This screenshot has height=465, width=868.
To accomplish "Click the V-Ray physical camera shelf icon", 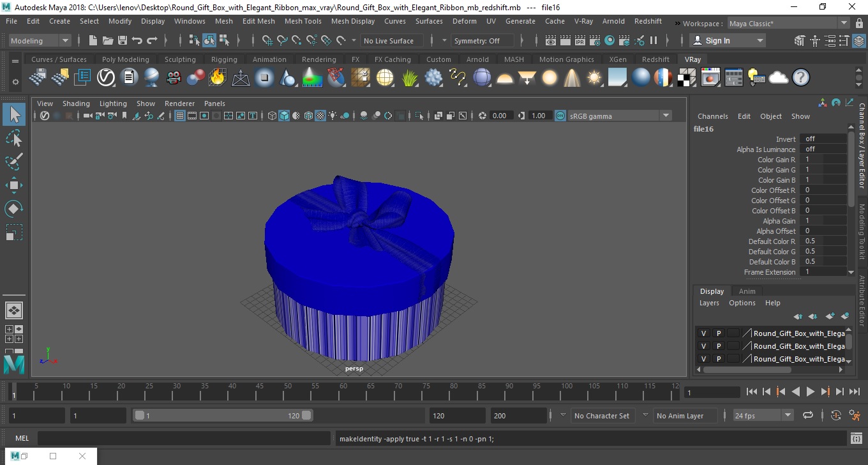I will click(174, 78).
